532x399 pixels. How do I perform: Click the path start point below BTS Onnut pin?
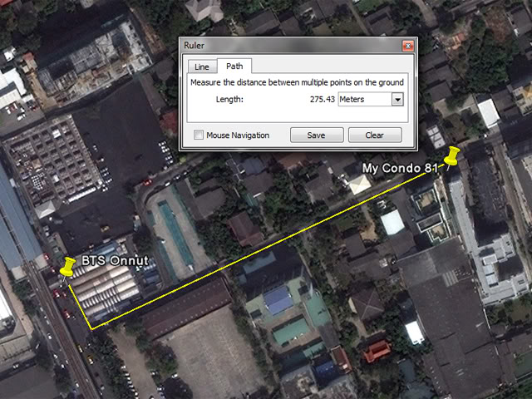(69, 285)
